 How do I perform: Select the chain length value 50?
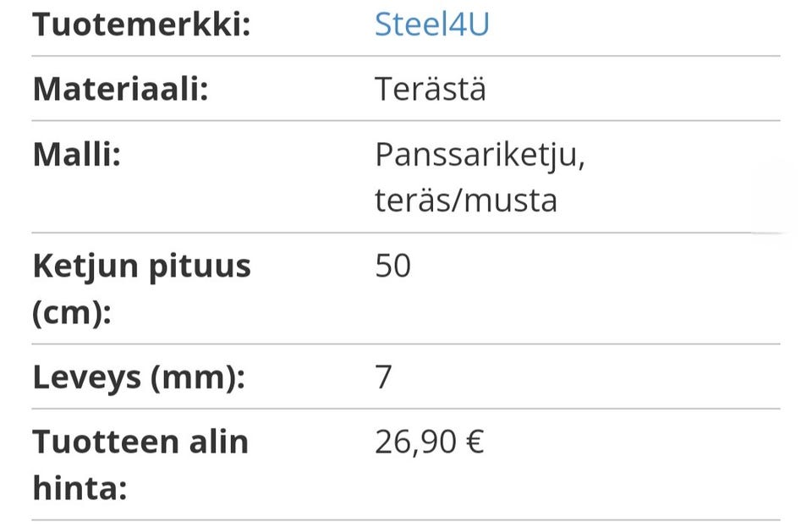tap(392, 267)
